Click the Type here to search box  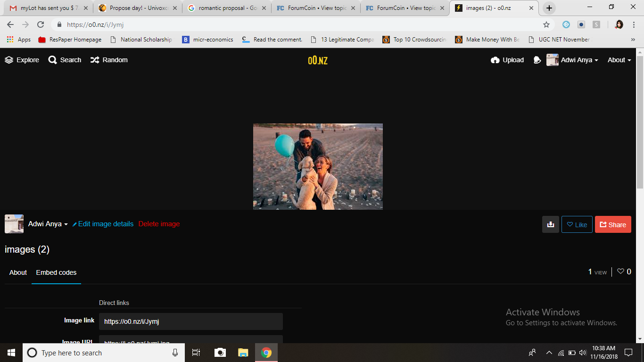tap(104, 353)
